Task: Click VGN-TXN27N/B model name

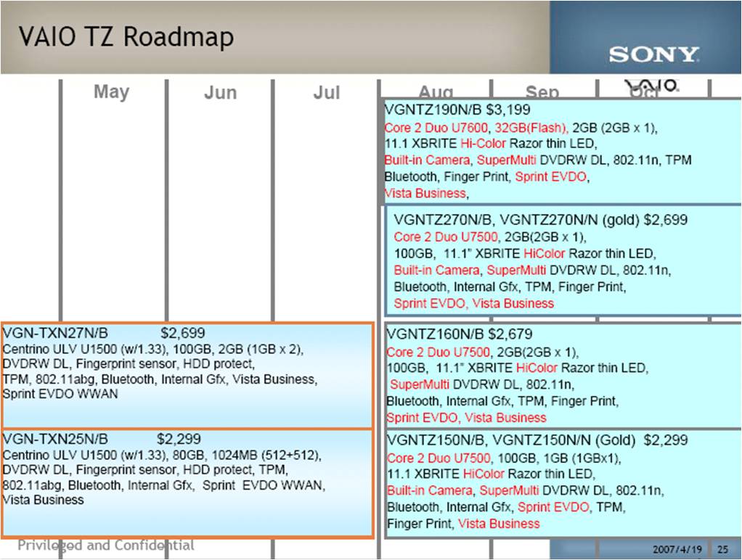Action: click(55, 333)
